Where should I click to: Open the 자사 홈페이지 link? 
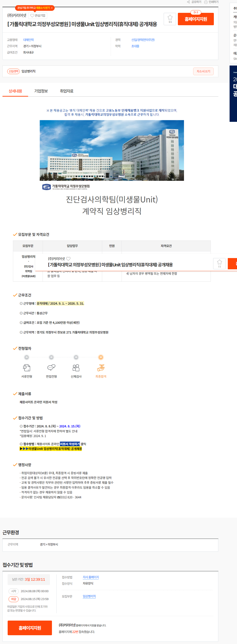91,577
